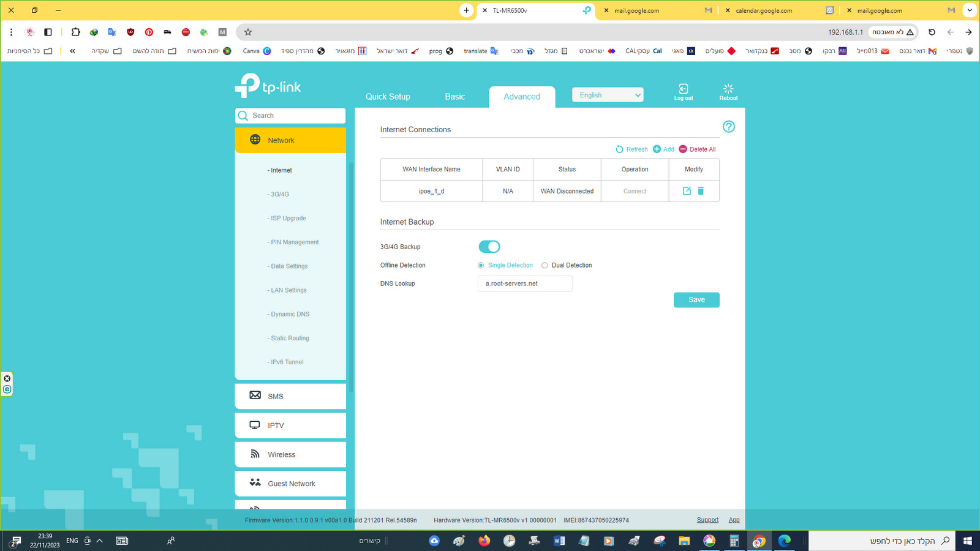The image size is (980, 551).
Task: Click the trash icon for ipoe_1_d
Action: click(701, 191)
